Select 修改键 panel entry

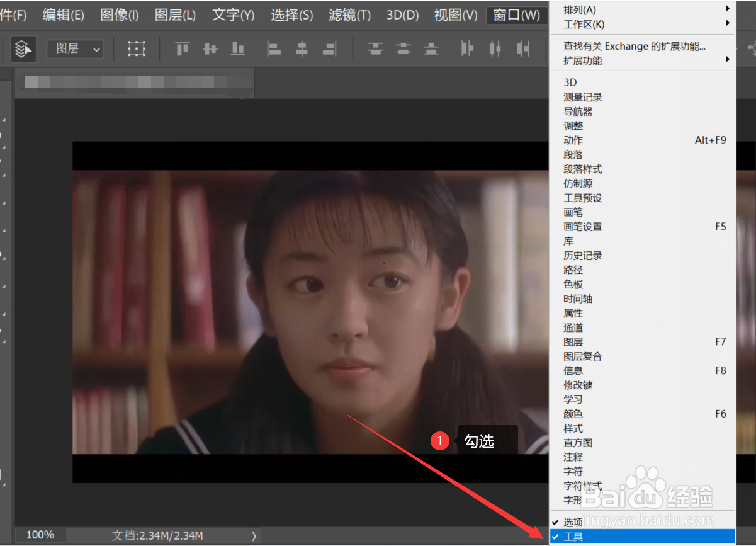coord(642,385)
